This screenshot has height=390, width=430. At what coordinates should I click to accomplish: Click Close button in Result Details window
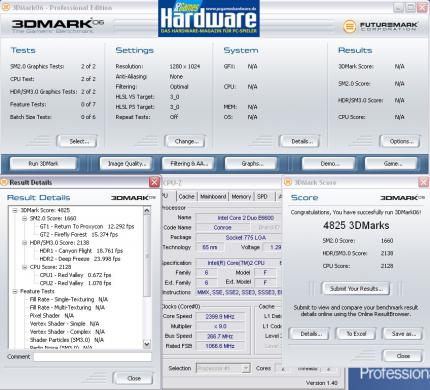[x=133, y=378]
